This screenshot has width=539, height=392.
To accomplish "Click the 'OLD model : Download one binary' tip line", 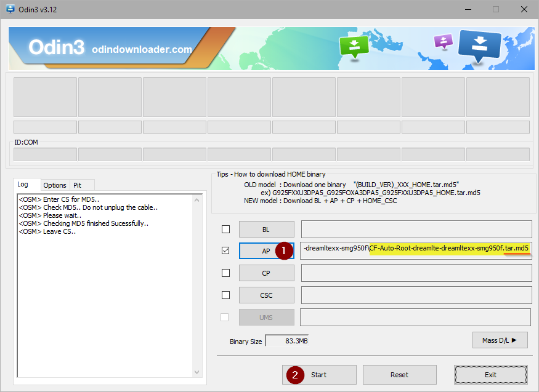I will [351, 185].
